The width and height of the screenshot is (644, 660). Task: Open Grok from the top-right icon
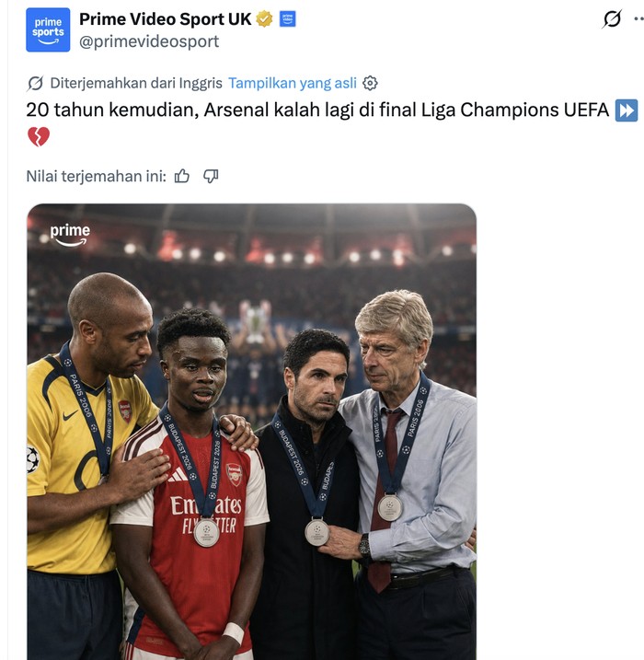pyautogui.click(x=612, y=19)
